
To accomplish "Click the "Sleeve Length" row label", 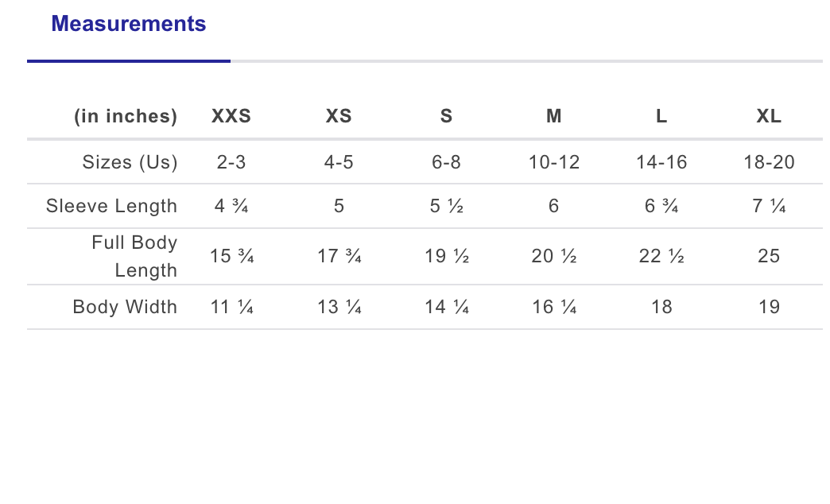I will 111,207.
